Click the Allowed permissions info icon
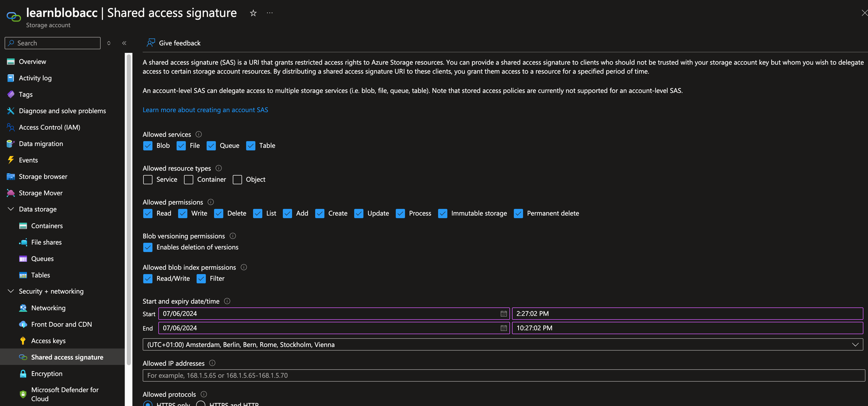 (211, 202)
